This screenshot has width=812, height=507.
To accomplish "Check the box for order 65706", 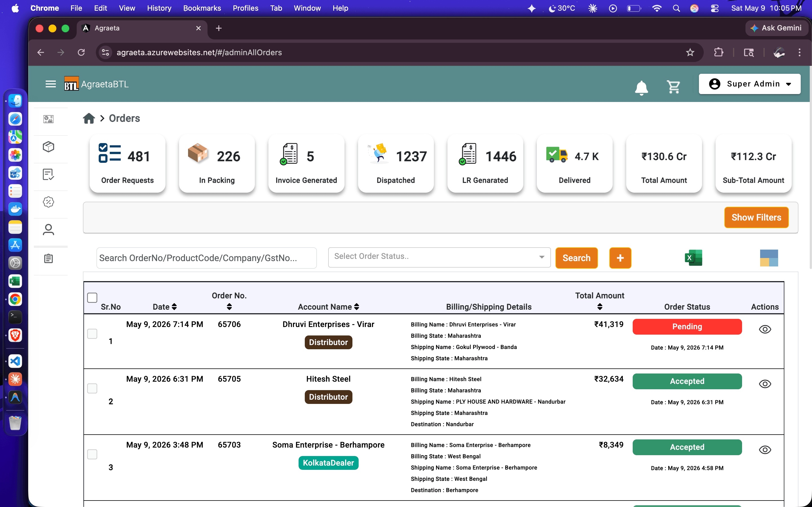I will 92,334.
